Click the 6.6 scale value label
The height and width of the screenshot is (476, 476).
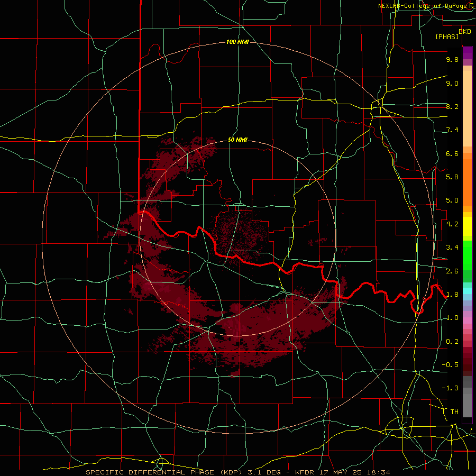[452, 153]
